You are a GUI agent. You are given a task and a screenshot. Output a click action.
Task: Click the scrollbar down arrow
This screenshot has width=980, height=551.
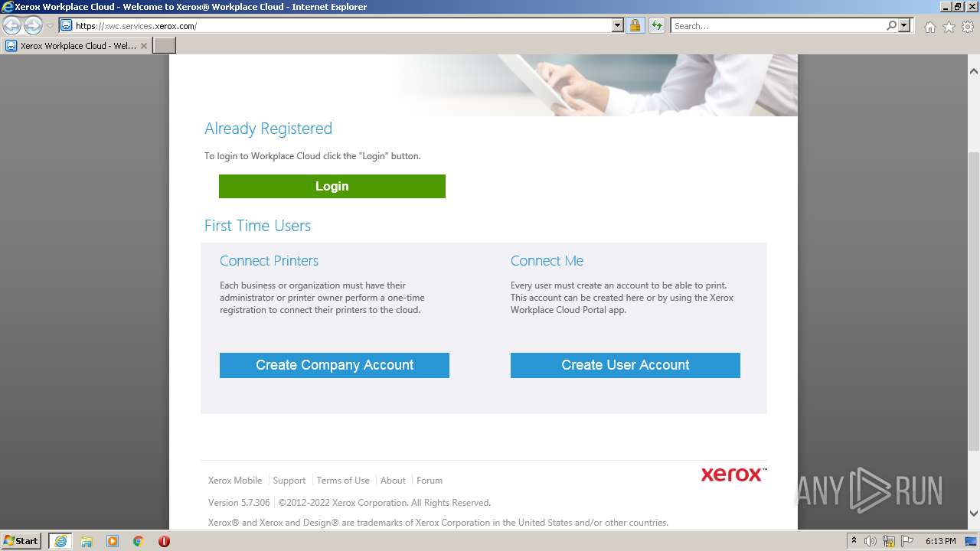click(x=973, y=514)
